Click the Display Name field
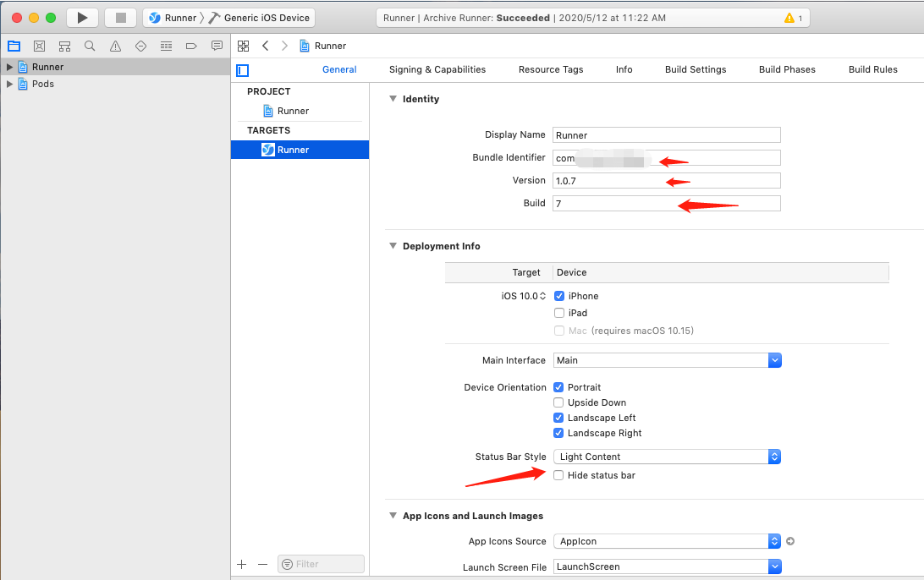 pos(667,134)
